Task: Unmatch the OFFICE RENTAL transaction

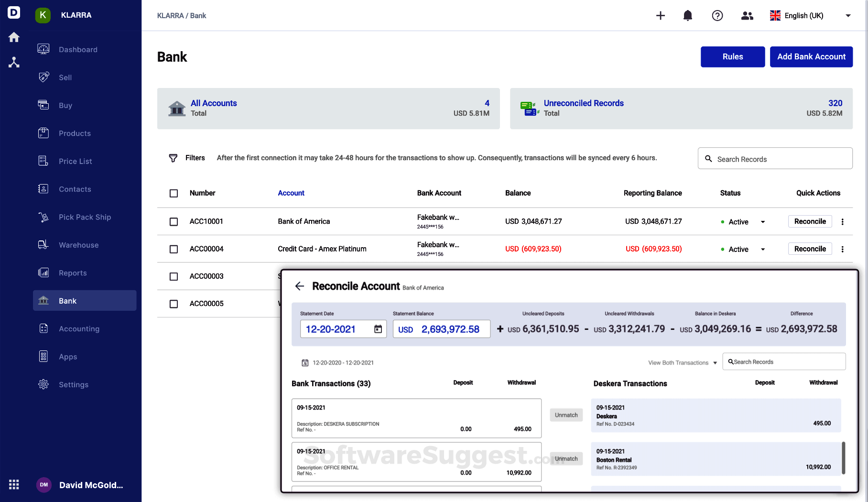Action: pyautogui.click(x=566, y=458)
